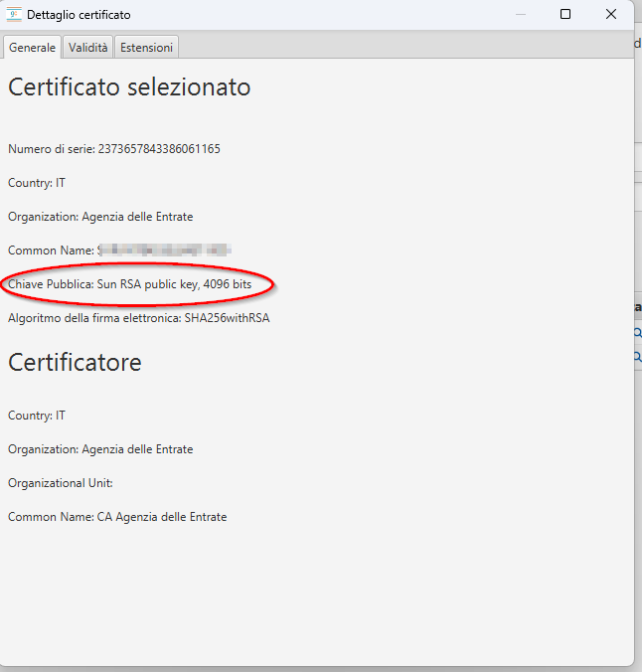Select the Estensioni tab
Viewport: 642px width, 672px height.
[x=146, y=47]
